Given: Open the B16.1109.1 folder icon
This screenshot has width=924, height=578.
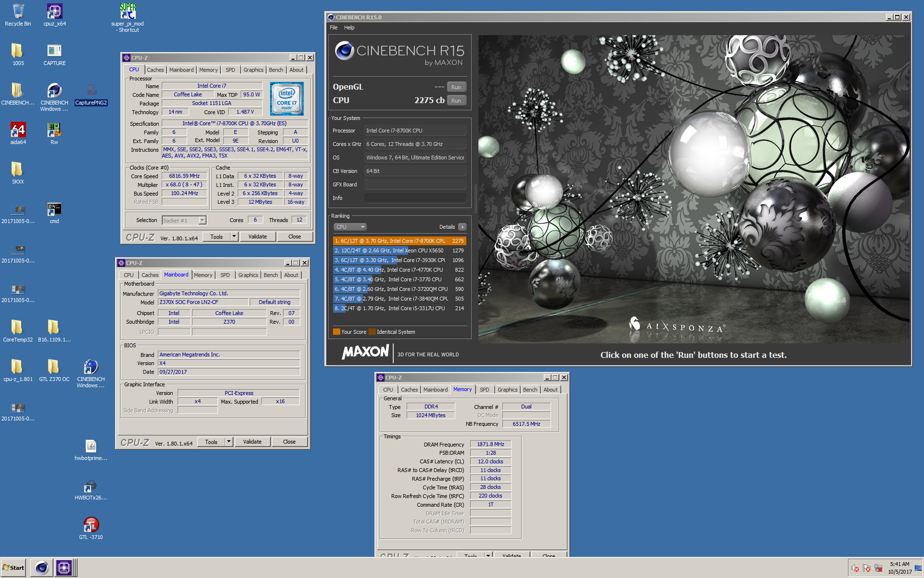Looking at the screenshot, I should (54, 330).
